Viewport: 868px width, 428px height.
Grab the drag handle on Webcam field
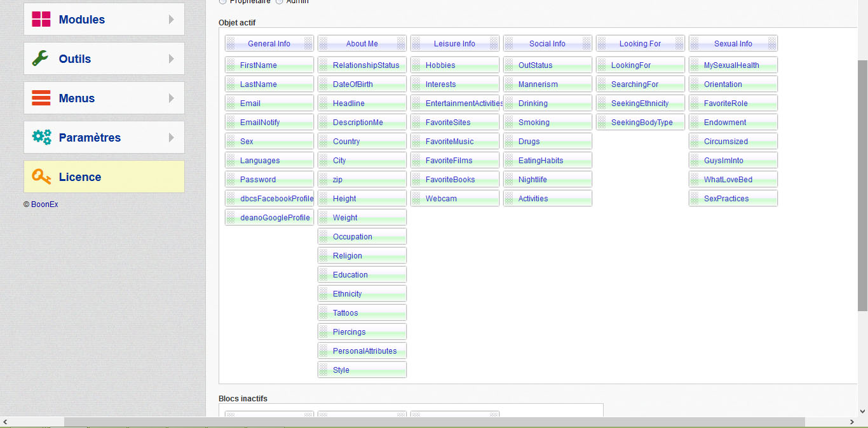point(416,199)
